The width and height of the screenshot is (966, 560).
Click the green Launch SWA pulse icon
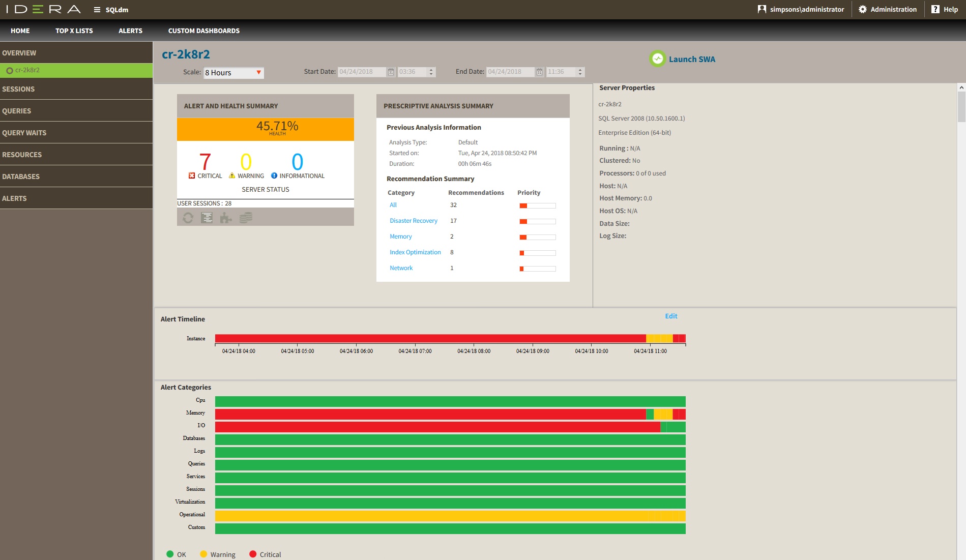tap(657, 59)
